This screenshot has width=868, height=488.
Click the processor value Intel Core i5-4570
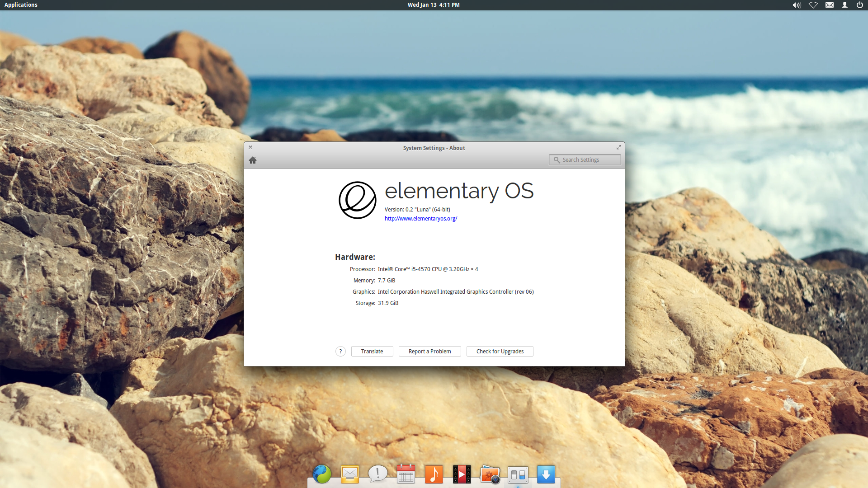click(428, 269)
